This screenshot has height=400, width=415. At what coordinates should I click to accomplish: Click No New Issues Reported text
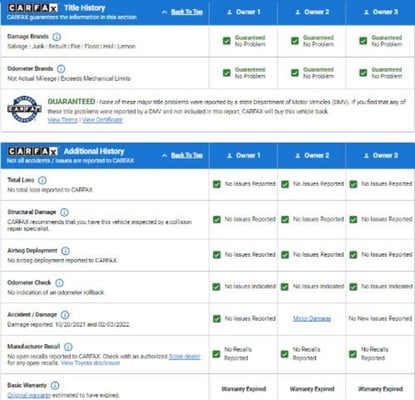(380, 319)
